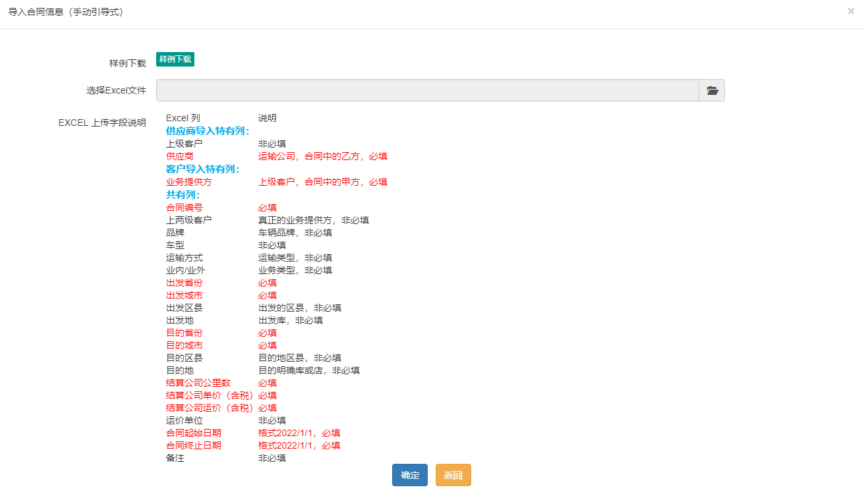Click the 合同起始日期 field name

(x=194, y=433)
